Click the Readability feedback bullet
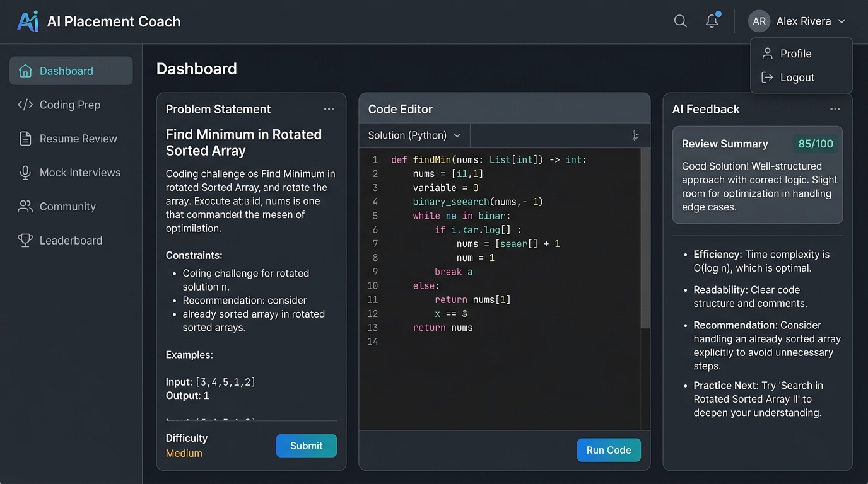This screenshot has height=484, width=868. [750, 297]
